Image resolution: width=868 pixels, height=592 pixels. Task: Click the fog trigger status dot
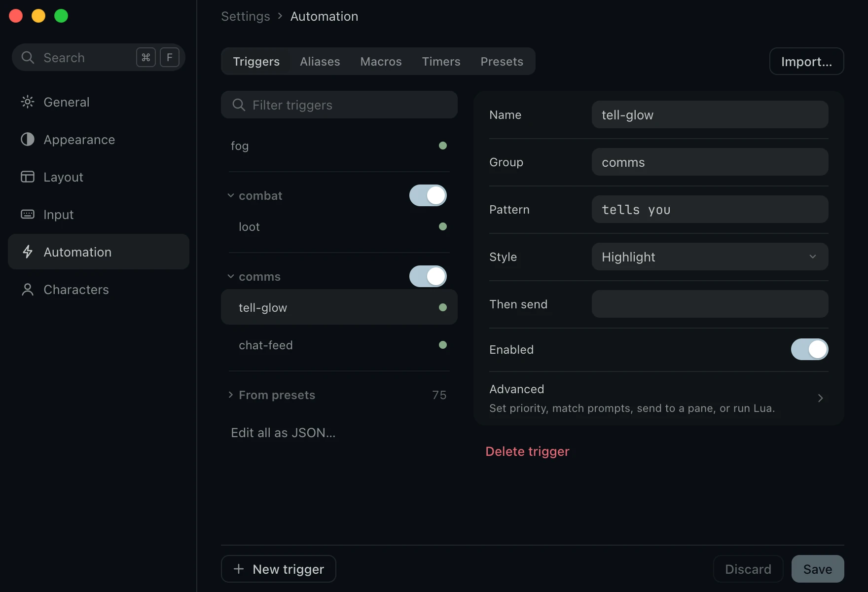[443, 146]
